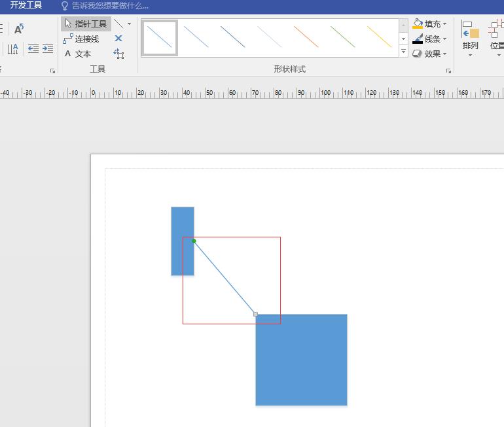The width and height of the screenshot is (504, 427).
Task: Choose the 连接线 connector tool
Action: pos(81,39)
